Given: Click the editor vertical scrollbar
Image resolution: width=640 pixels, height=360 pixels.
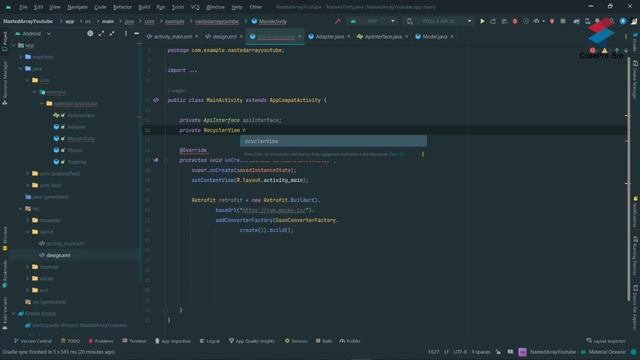Looking at the screenshot, I should click(629, 180).
